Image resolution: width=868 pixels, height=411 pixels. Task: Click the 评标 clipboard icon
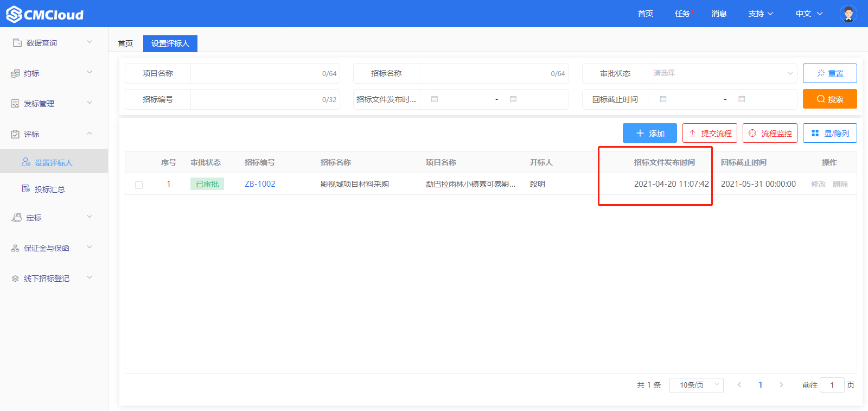click(15, 134)
